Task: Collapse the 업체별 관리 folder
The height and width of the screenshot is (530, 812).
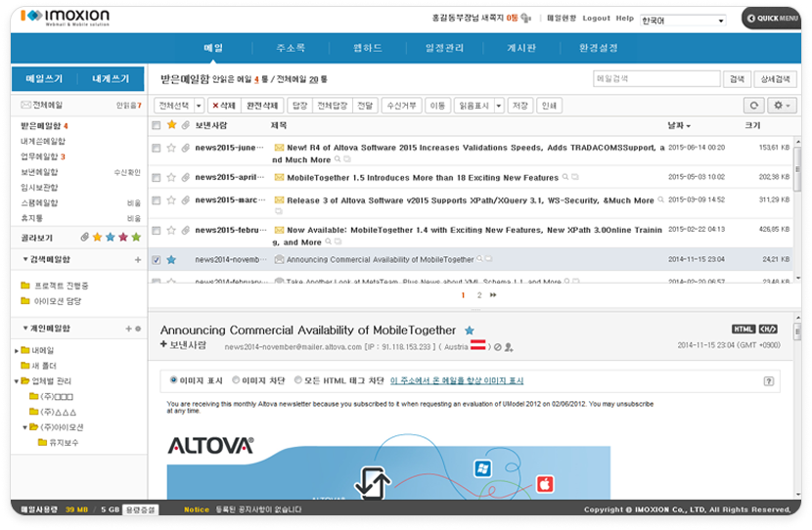Action: [x=17, y=381]
